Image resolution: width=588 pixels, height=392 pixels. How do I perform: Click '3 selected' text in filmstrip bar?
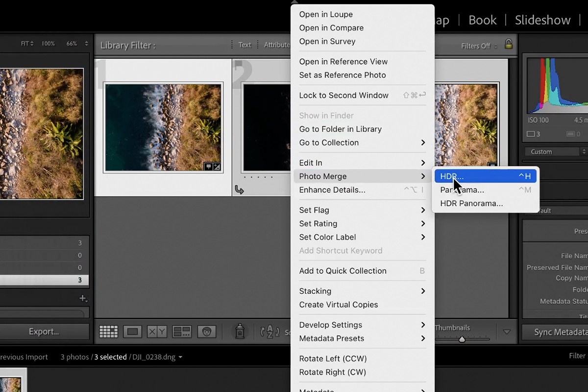[x=111, y=357]
